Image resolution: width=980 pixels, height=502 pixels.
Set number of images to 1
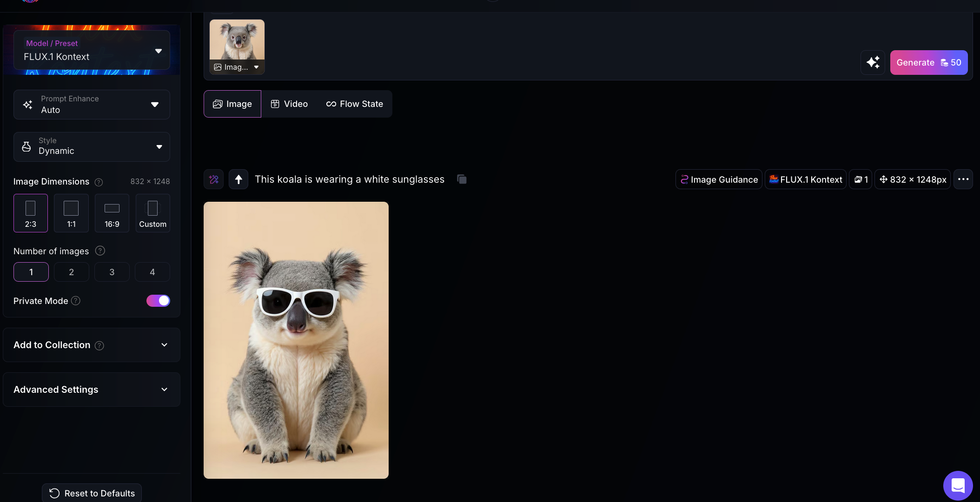click(x=31, y=272)
